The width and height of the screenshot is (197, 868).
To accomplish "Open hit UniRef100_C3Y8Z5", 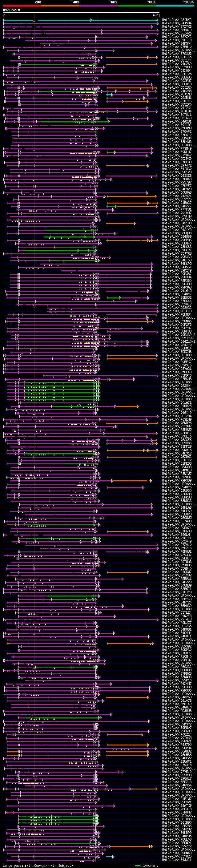I will point(177,856).
